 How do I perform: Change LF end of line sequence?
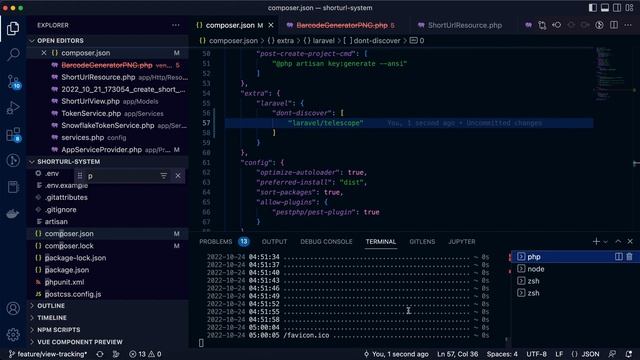[559, 354]
